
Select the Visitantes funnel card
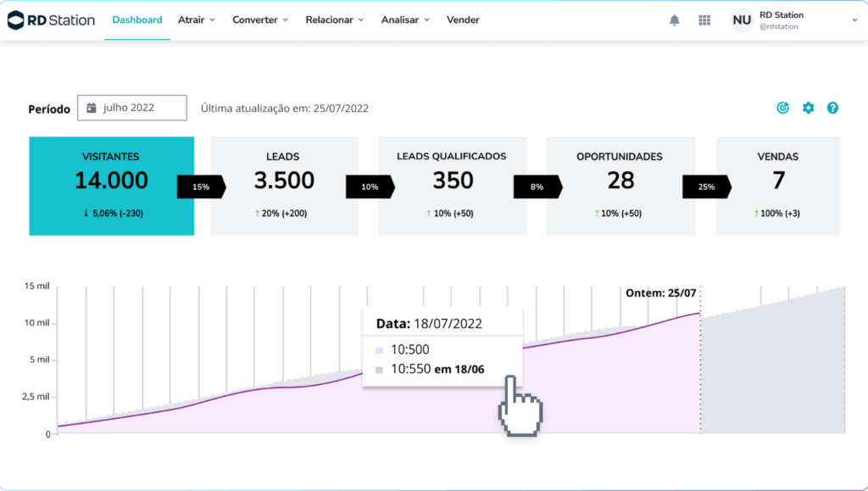point(111,186)
